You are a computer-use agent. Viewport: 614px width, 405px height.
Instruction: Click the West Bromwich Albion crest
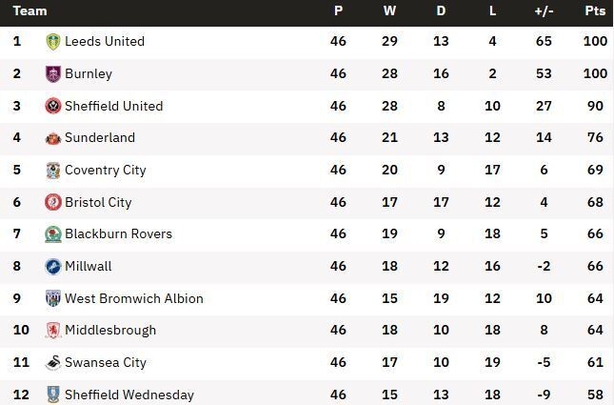(53, 298)
